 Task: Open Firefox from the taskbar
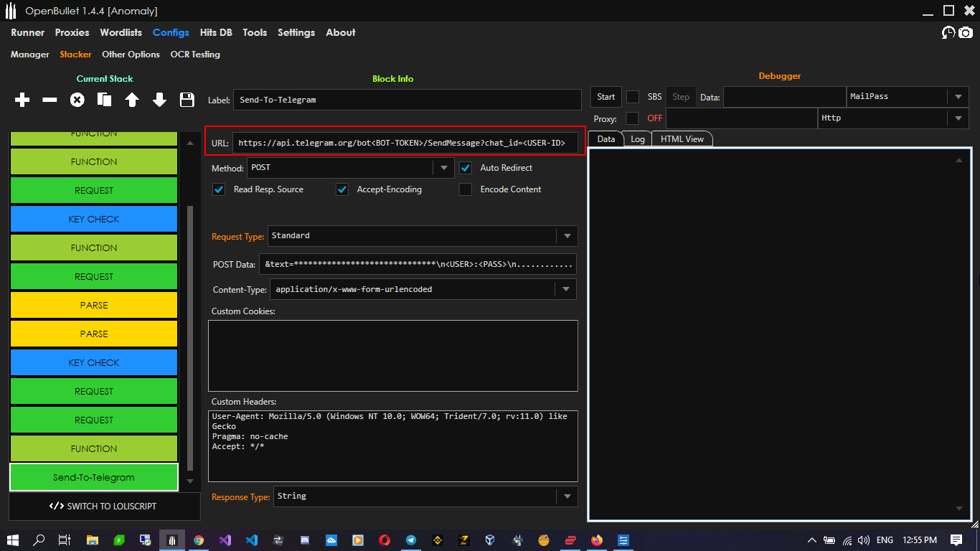(597, 540)
